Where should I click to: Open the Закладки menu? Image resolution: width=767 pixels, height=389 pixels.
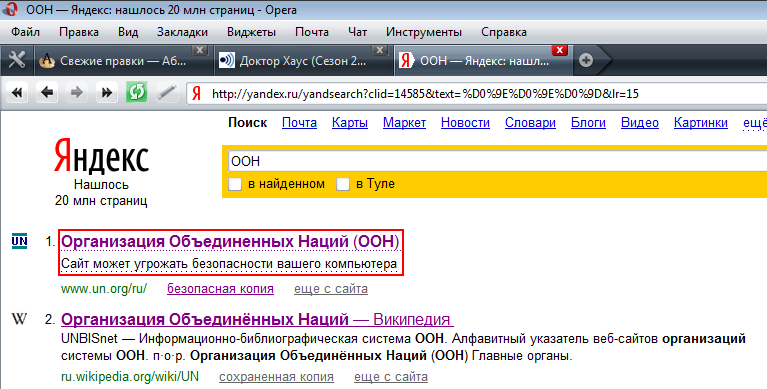[182, 32]
